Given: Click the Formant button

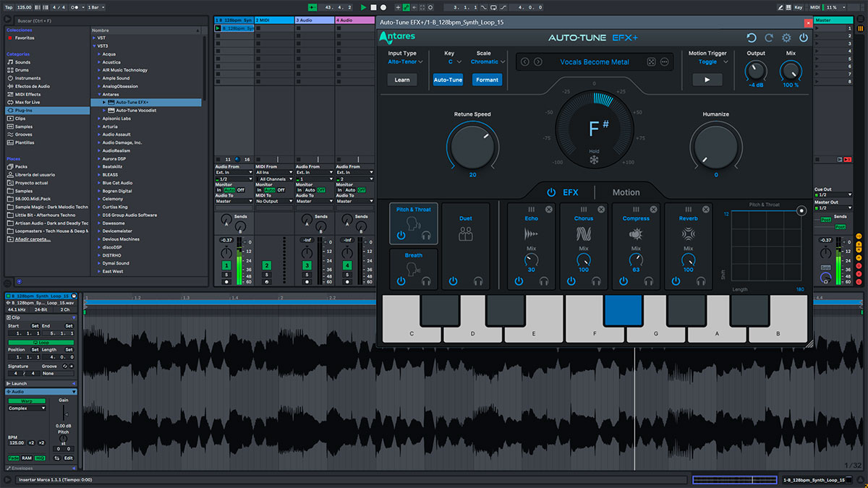Looking at the screenshot, I should click(487, 80).
